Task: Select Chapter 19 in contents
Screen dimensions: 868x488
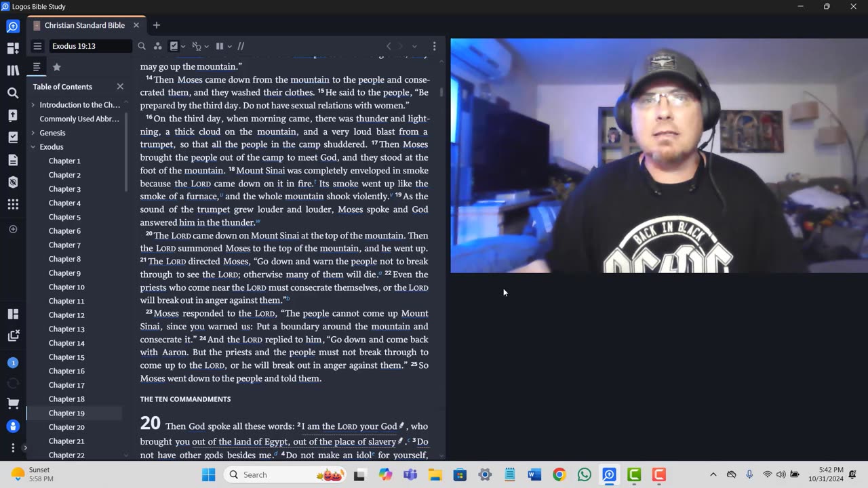Action: click(66, 413)
